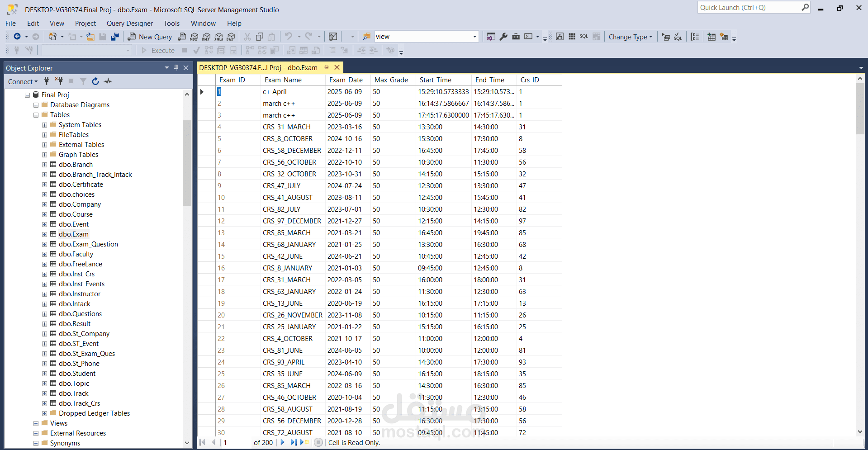Jump to the last record in grid
Screen dimensions: 868x450
(294, 442)
